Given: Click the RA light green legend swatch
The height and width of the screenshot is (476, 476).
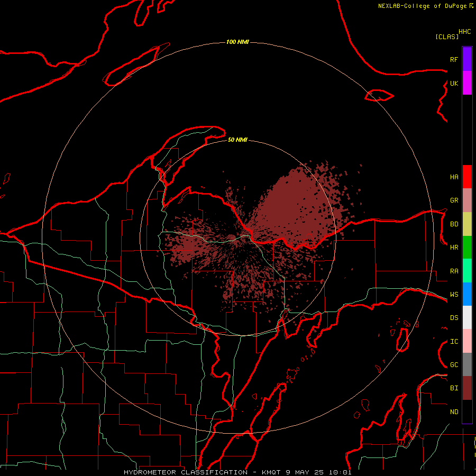Looking at the screenshot, I should [467, 271].
